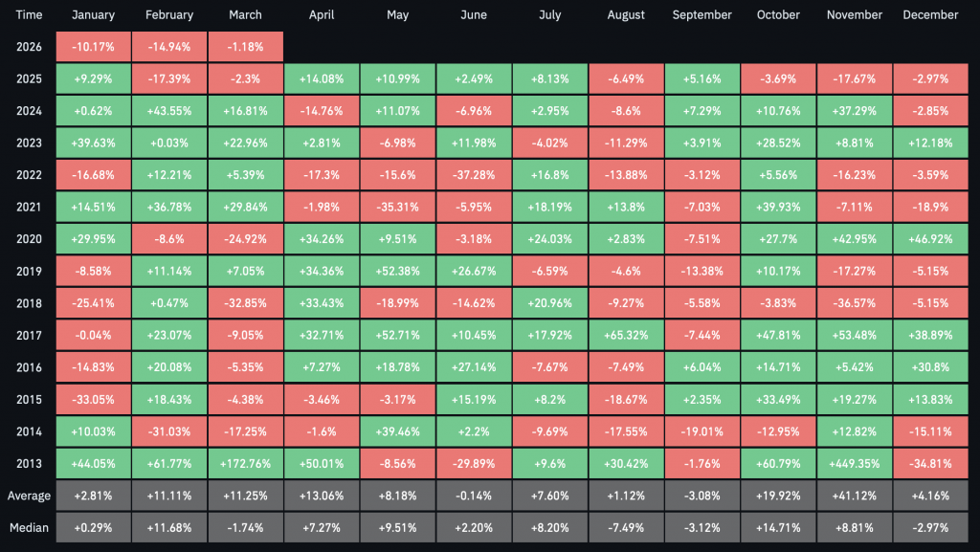Click the 2013 row label

pos(28,464)
